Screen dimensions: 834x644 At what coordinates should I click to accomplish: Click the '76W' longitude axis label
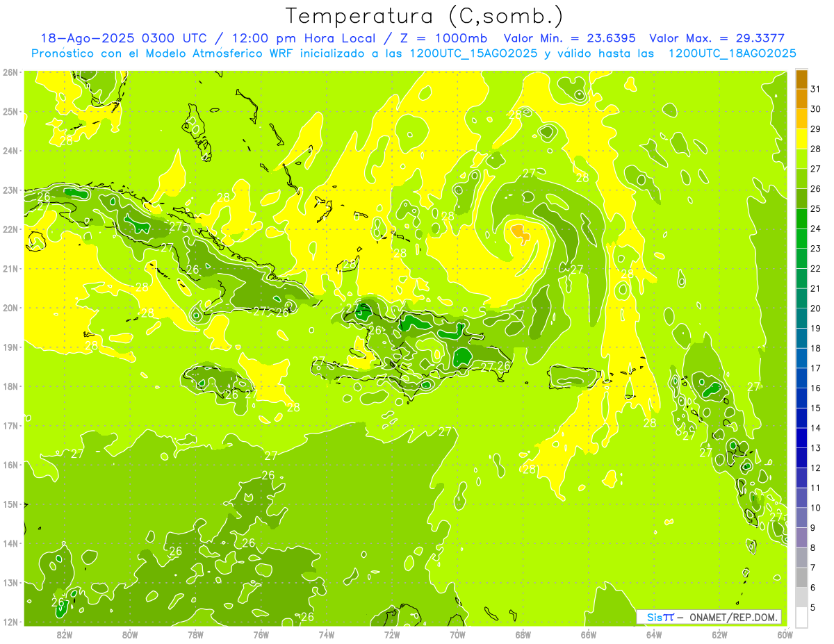pos(261,634)
